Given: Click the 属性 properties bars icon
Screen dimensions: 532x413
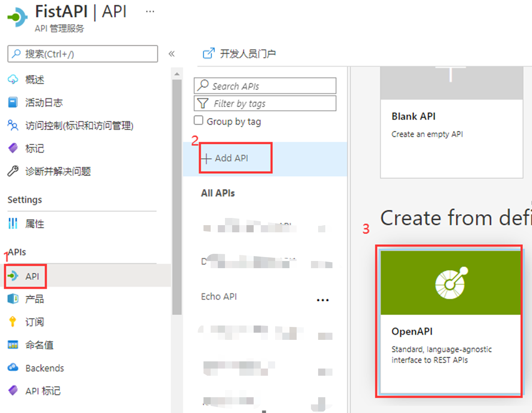Looking at the screenshot, I should pos(13,224).
